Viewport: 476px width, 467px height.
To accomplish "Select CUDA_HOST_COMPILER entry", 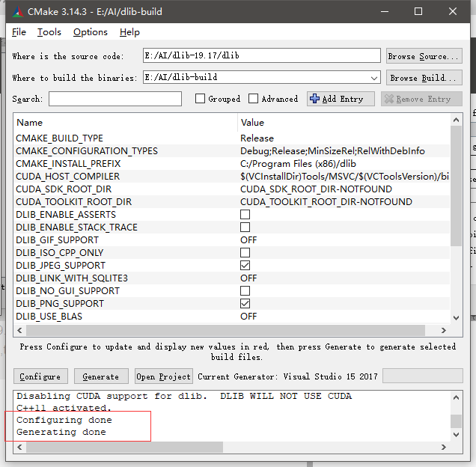I will coord(67,177).
